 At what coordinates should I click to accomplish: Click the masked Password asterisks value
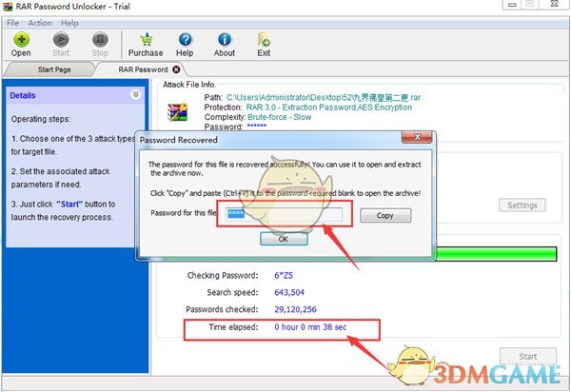click(257, 127)
